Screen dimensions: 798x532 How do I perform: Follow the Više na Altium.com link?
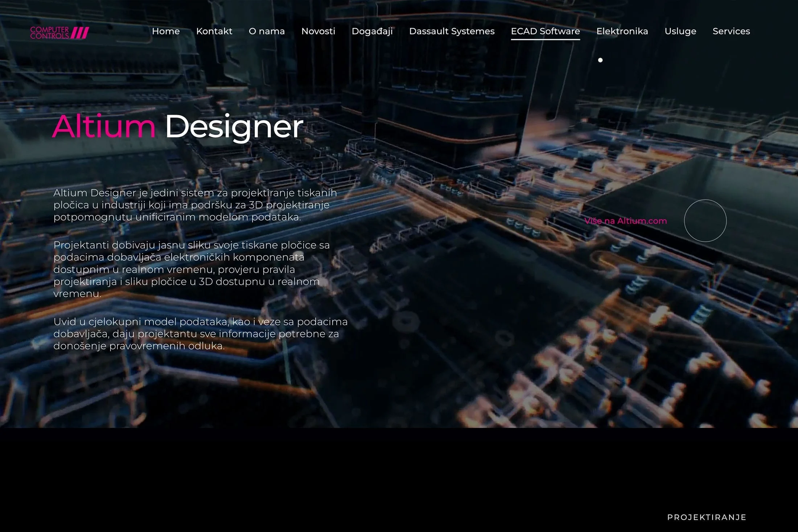pos(625,221)
